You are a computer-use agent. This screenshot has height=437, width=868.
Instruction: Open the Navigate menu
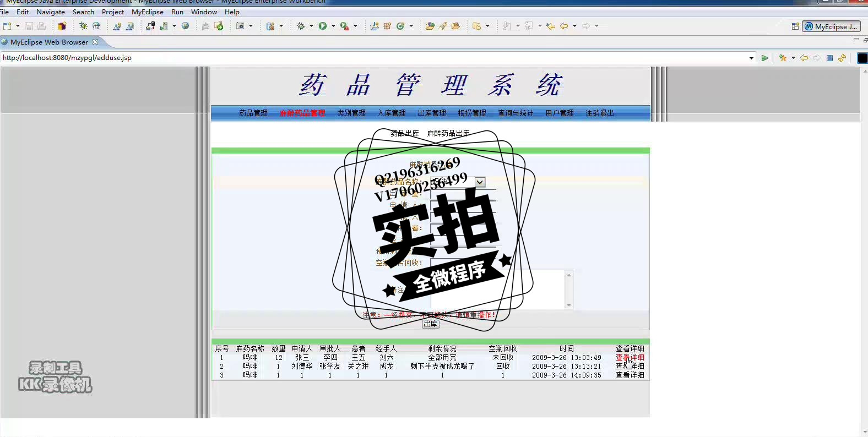click(51, 12)
